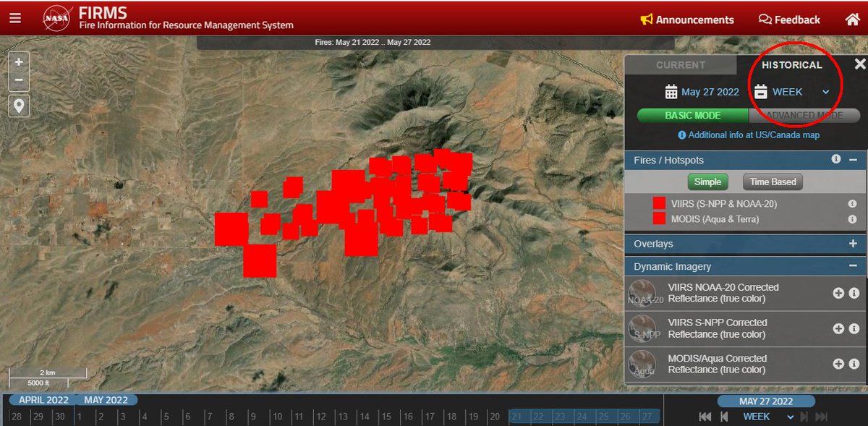Expand the Overlays section
The width and height of the screenshot is (868, 426).
(x=853, y=244)
